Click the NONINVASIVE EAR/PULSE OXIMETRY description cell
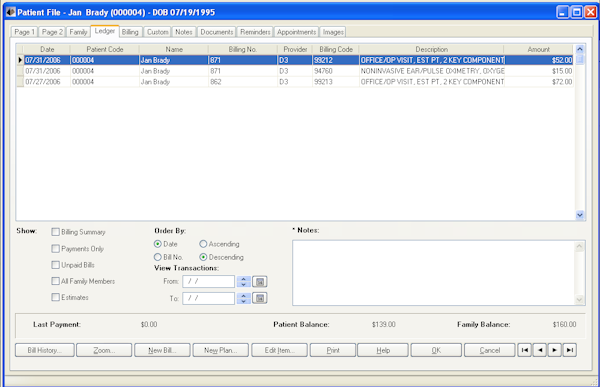The height and width of the screenshot is (387, 600). pyautogui.click(x=432, y=71)
